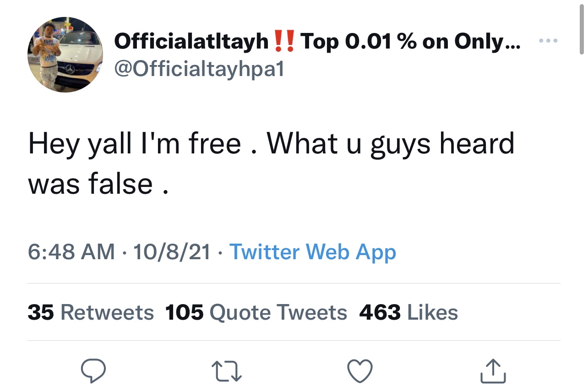Show the 463 Likes list
The image size is (588, 387).
(408, 312)
